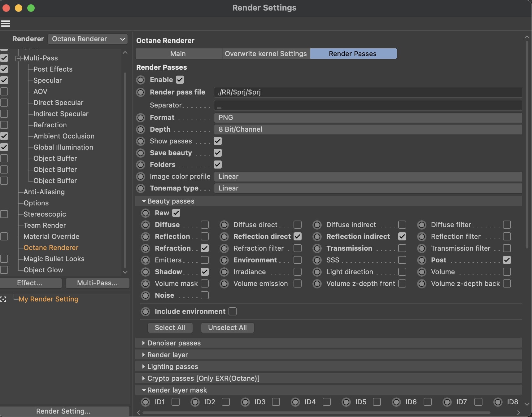Image resolution: width=532 pixels, height=417 pixels.
Task: Click the Multi-Pass... button
Action: click(97, 283)
